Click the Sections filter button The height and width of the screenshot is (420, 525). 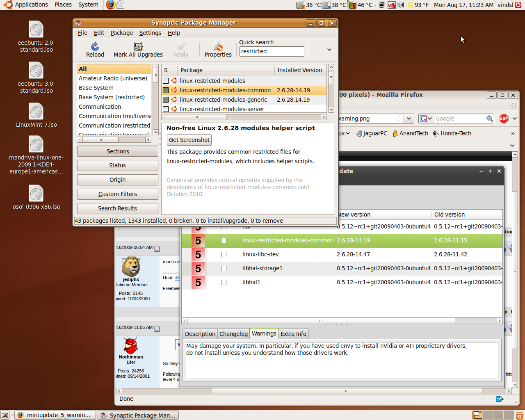(x=118, y=151)
